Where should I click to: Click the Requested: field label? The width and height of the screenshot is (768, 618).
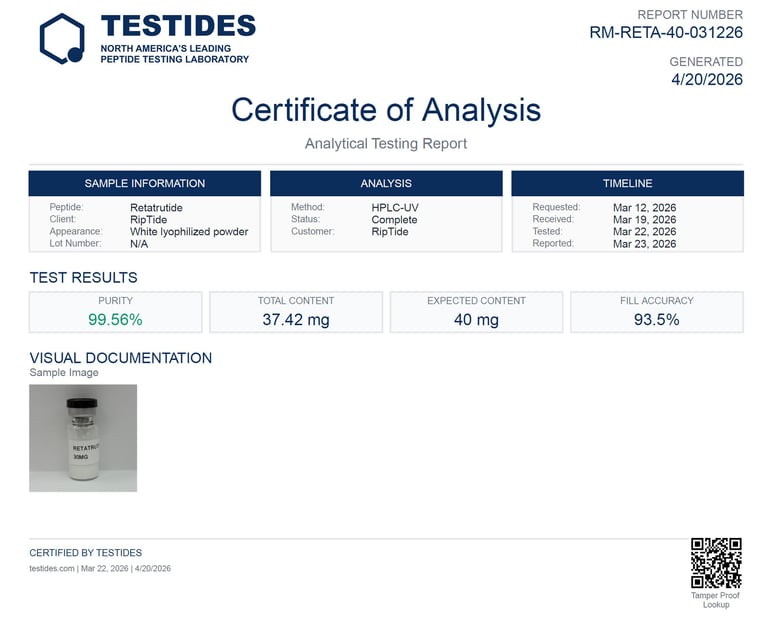point(556,207)
